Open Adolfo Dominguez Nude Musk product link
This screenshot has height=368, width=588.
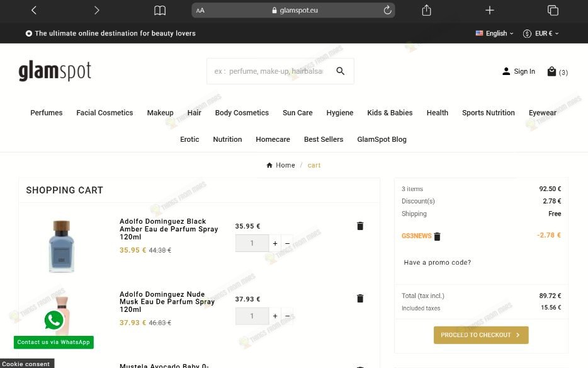click(167, 302)
